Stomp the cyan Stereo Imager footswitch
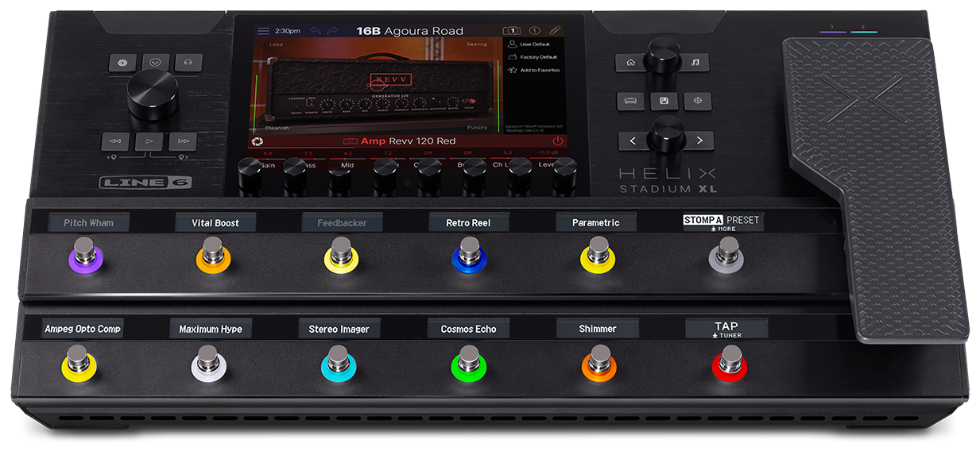This screenshot has height=451, width=980. [x=339, y=364]
